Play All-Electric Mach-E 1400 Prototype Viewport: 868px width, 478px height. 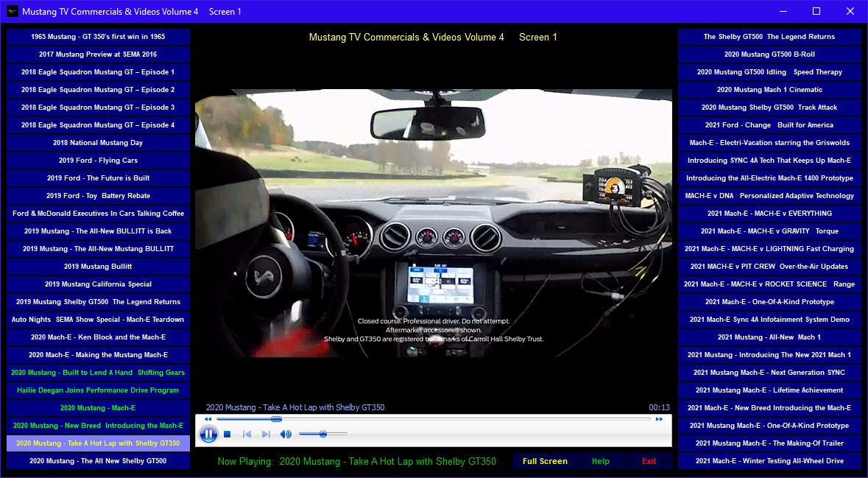click(769, 178)
